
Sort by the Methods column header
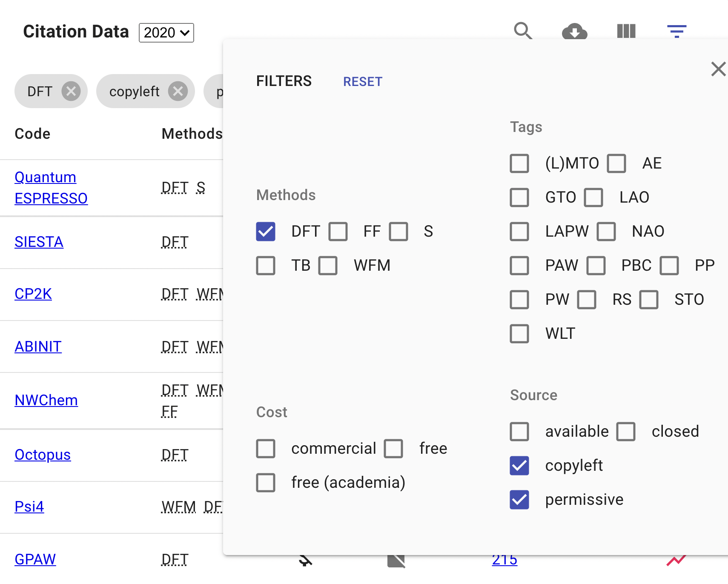(x=192, y=134)
